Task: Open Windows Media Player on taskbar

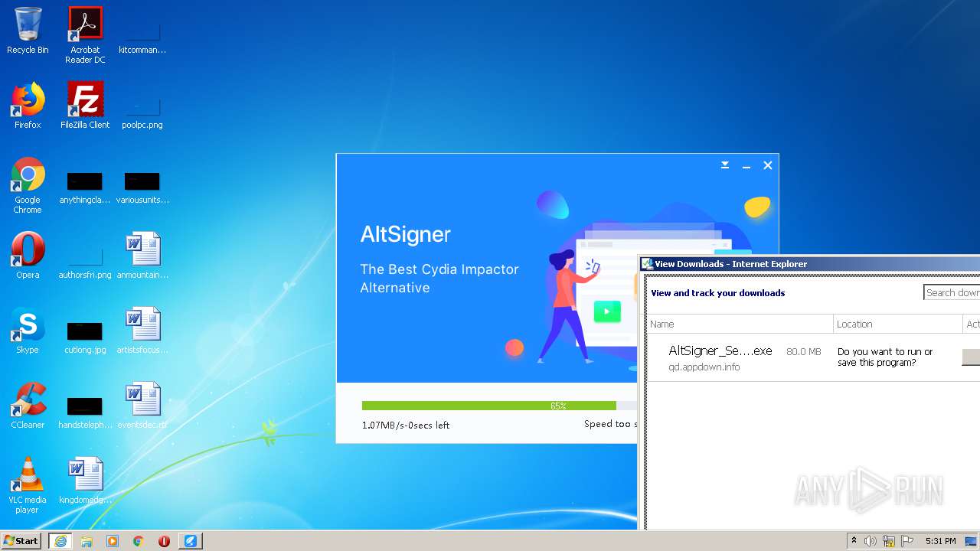Action: point(113,541)
